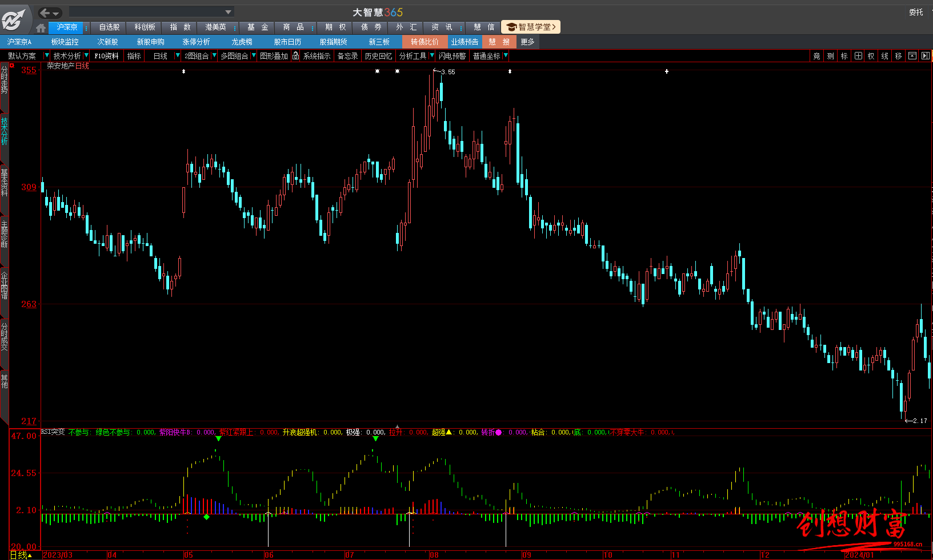933x560 pixels.
Task: Expand the 沪深京 submenu dots
Action: (x=86, y=27)
